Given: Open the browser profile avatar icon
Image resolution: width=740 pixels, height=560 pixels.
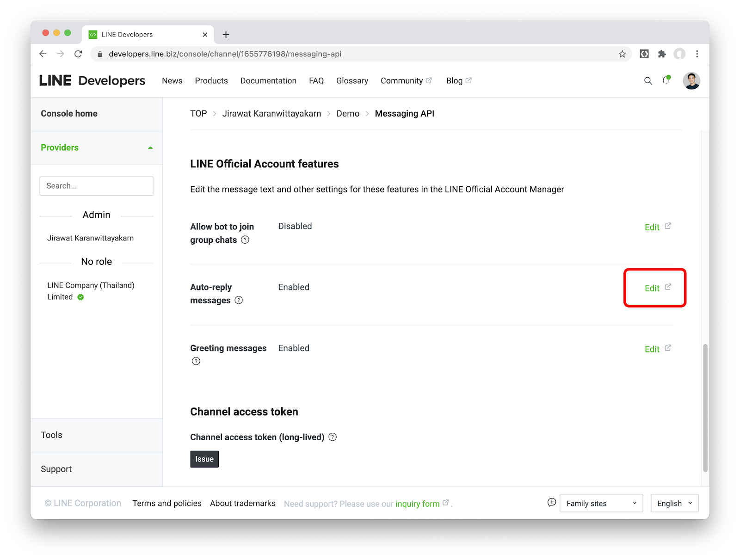Looking at the screenshot, I should tap(679, 54).
